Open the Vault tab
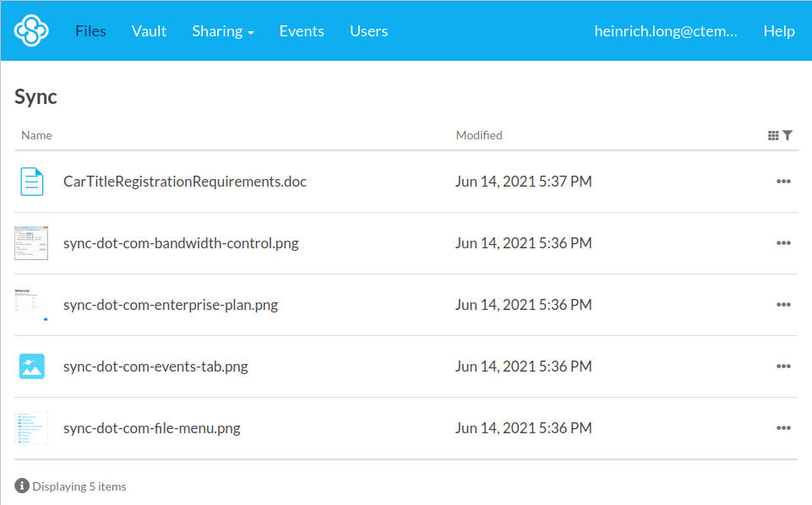The width and height of the screenshot is (812, 505). tap(150, 31)
